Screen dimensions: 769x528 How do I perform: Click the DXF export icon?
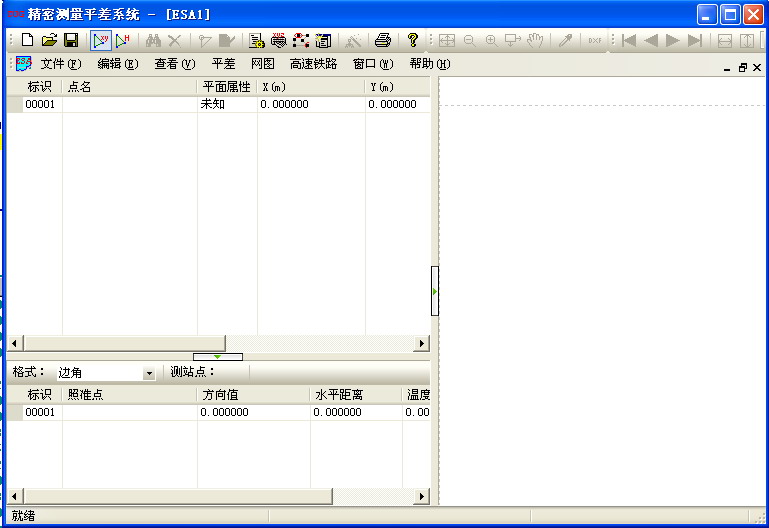pyautogui.click(x=594, y=40)
